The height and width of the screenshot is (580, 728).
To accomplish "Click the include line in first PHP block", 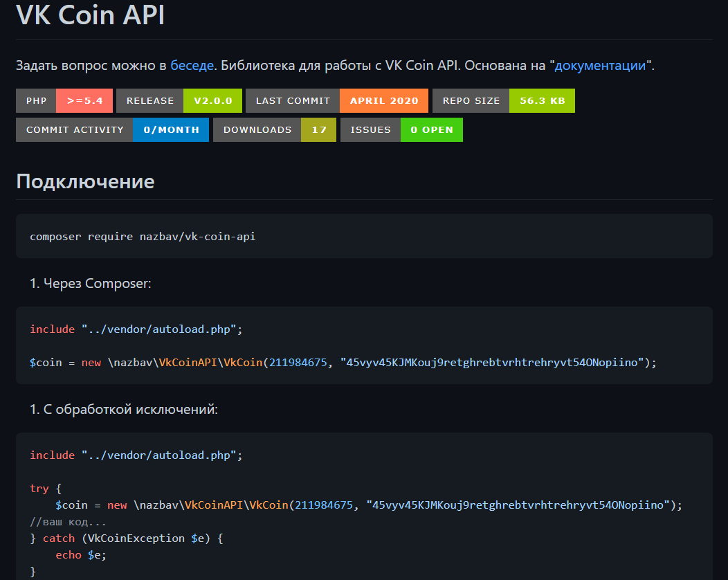I will [x=136, y=329].
